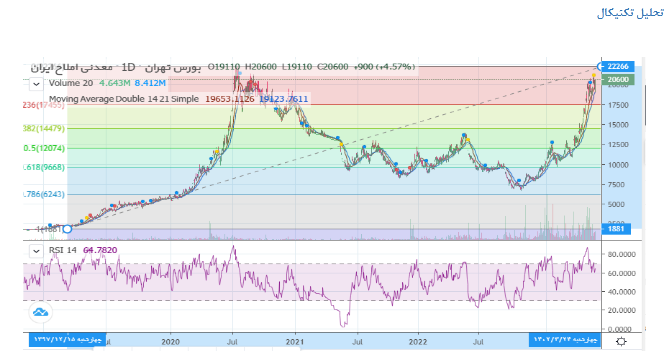
Task: Click the 80.0000 RSI axis value
Action: pos(621,254)
